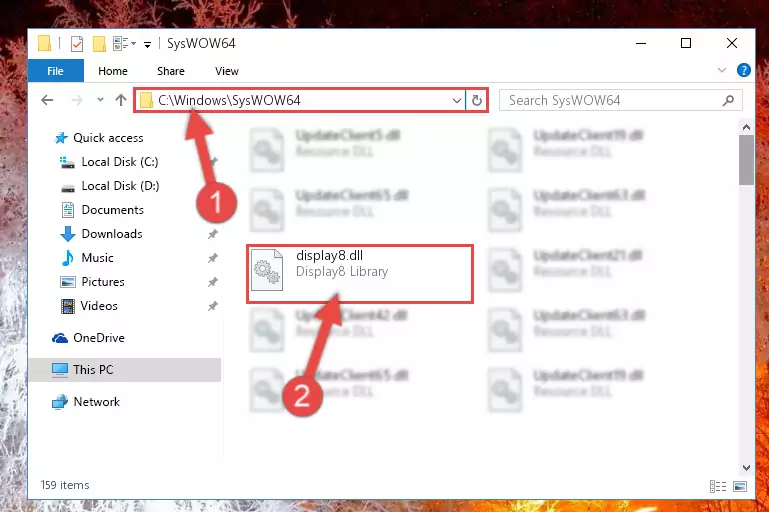Open the Customize Quick Access Toolbar arrow

[147, 45]
